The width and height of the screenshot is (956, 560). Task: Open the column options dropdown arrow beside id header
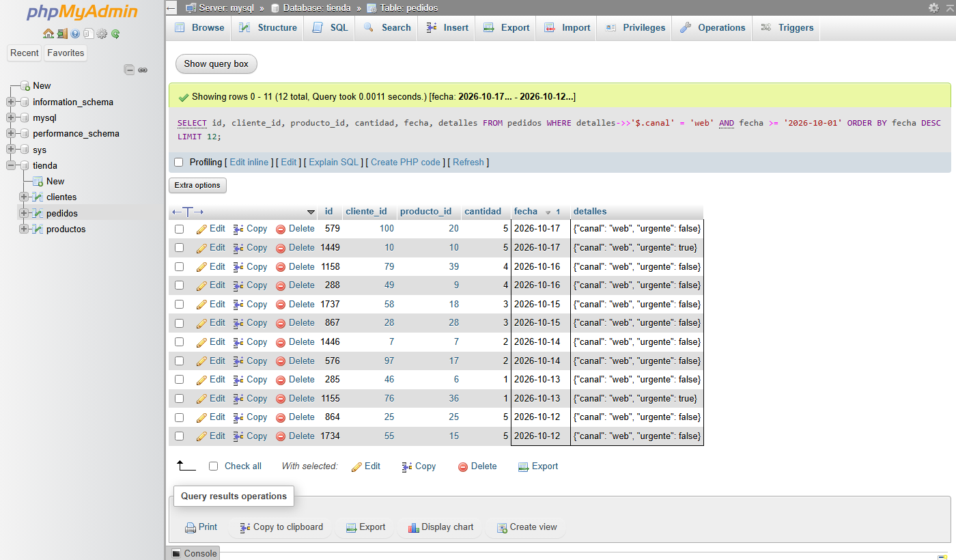pyautogui.click(x=311, y=212)
